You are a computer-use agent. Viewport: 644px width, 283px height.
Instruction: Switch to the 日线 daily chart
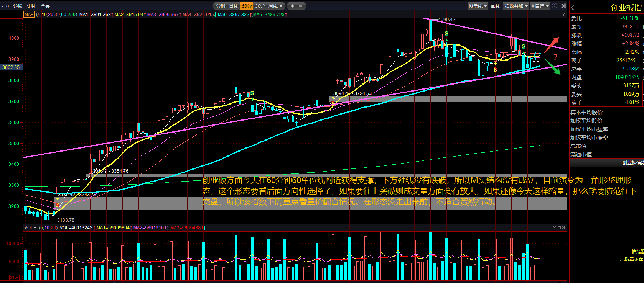pos(234,6)
